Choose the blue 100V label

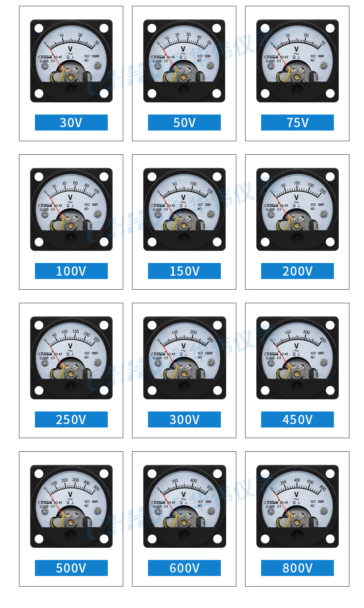(71, 271)
